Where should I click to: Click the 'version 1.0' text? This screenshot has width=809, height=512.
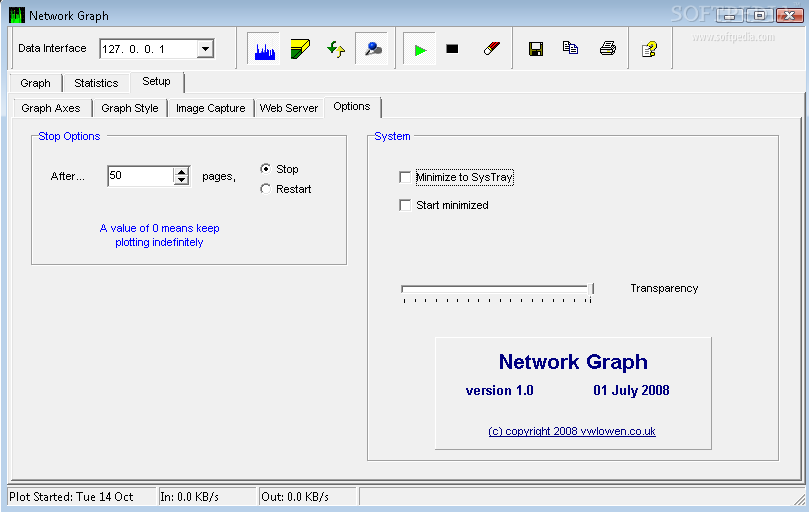coord(499,390)
